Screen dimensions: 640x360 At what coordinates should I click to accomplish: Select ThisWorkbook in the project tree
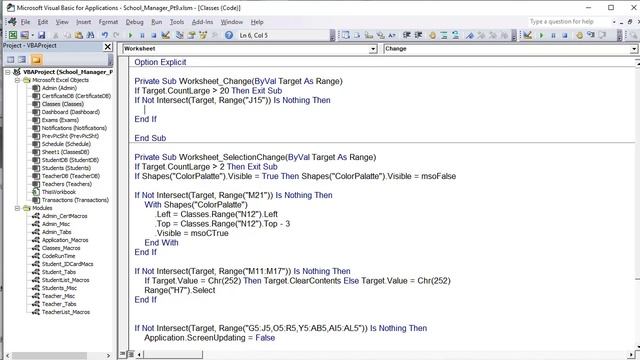pyautogui.click(x=59, y=192)
